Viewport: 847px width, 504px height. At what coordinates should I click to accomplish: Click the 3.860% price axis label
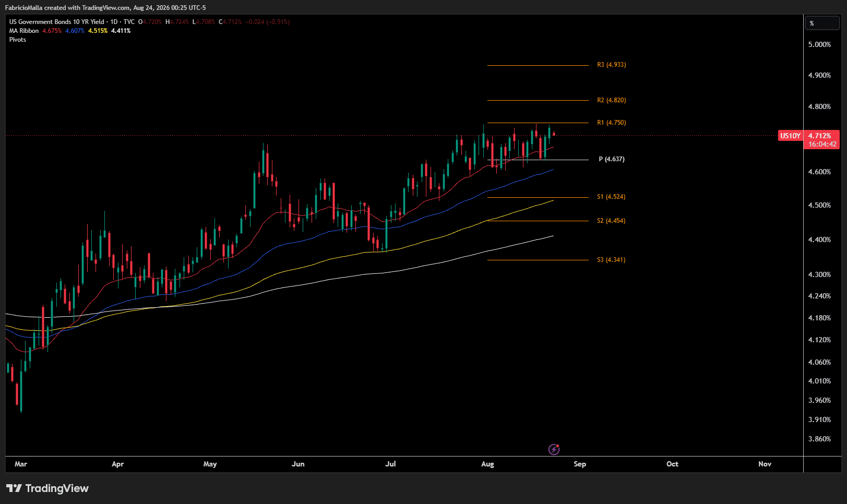(820, 439)
